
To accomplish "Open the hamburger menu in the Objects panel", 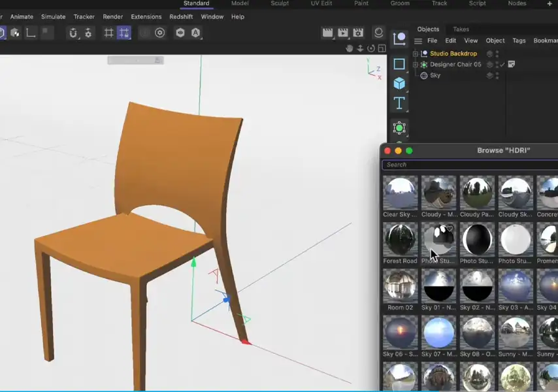I will [418, 41].
